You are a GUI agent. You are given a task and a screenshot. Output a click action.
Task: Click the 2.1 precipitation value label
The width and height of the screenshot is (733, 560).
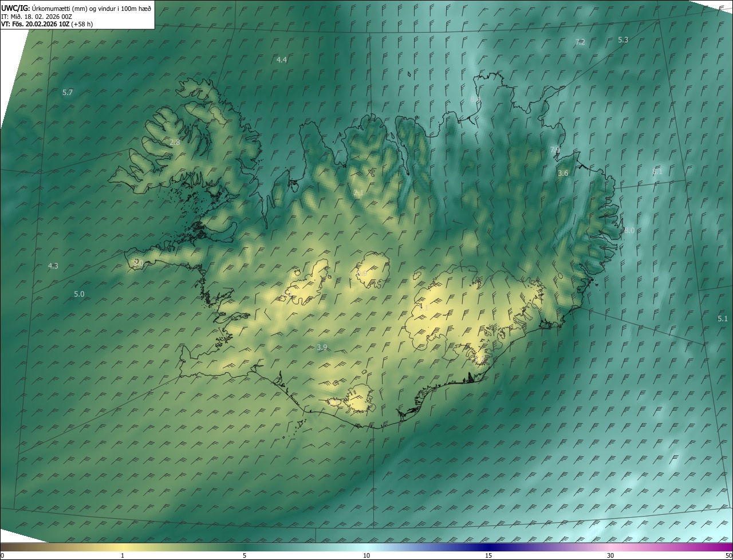[358, 194]
